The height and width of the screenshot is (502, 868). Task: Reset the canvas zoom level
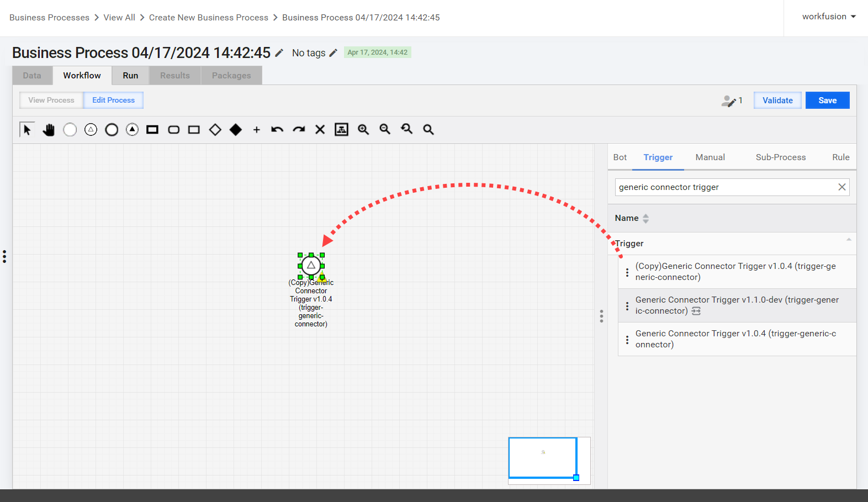(407, 130)
